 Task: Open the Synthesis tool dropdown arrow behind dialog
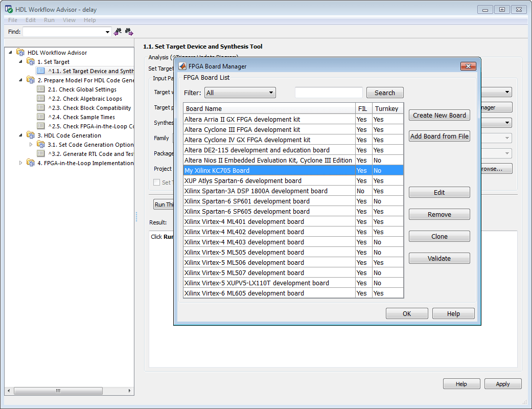coord(507,123)
